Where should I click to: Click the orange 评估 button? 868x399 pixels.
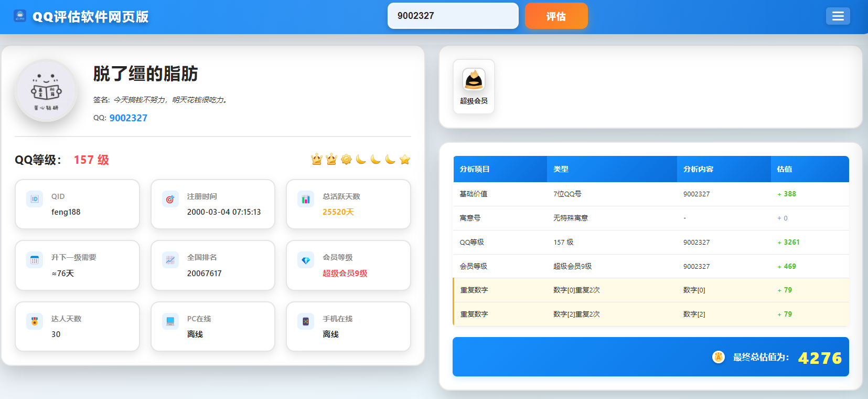556,16
